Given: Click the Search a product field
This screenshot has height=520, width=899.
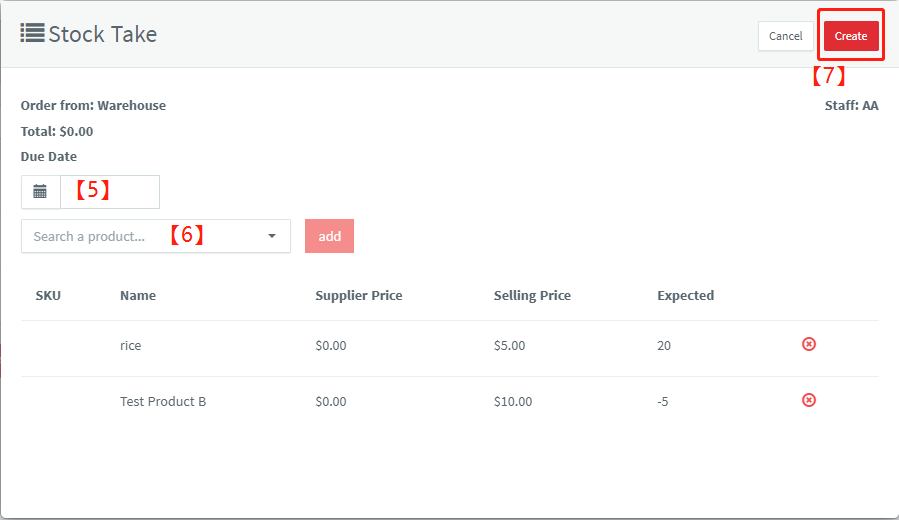Looking at the screenshot, I should (x=156, y=236).
